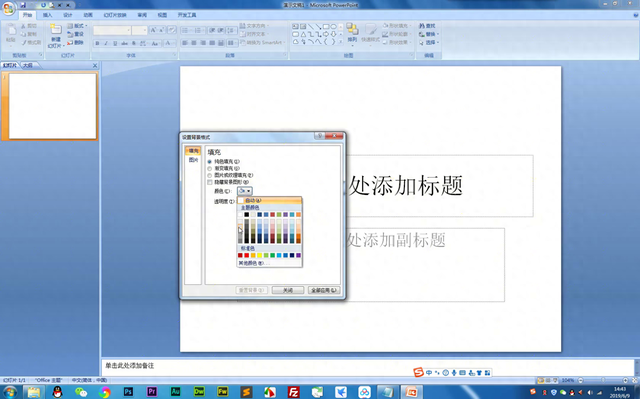Launch Photoshop from the taskbar
The width and height of the screenshot is (640, 399).
pos(128,392)
